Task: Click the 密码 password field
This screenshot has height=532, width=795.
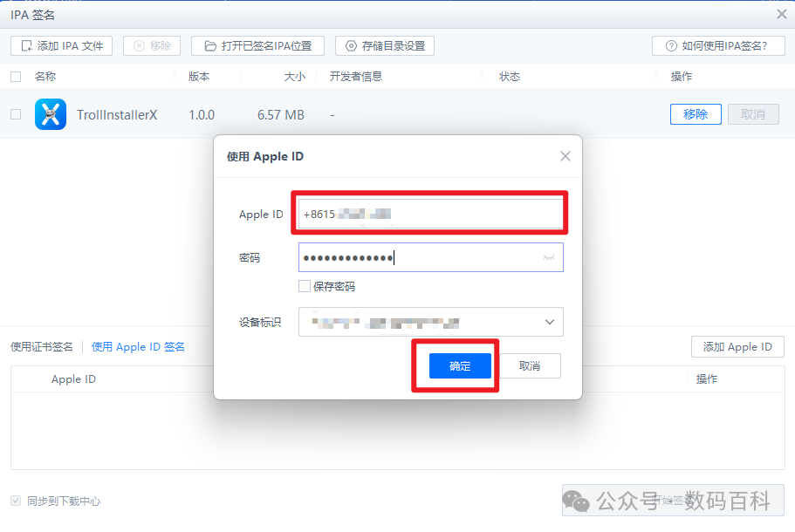Action: pyautogui.click(x=430, y=257)
